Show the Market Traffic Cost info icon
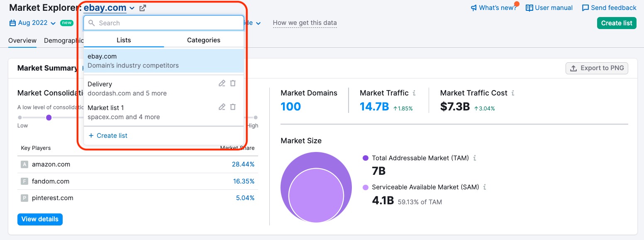The height and width of the screenshot is (240, 644). click(x=513, y=93)
